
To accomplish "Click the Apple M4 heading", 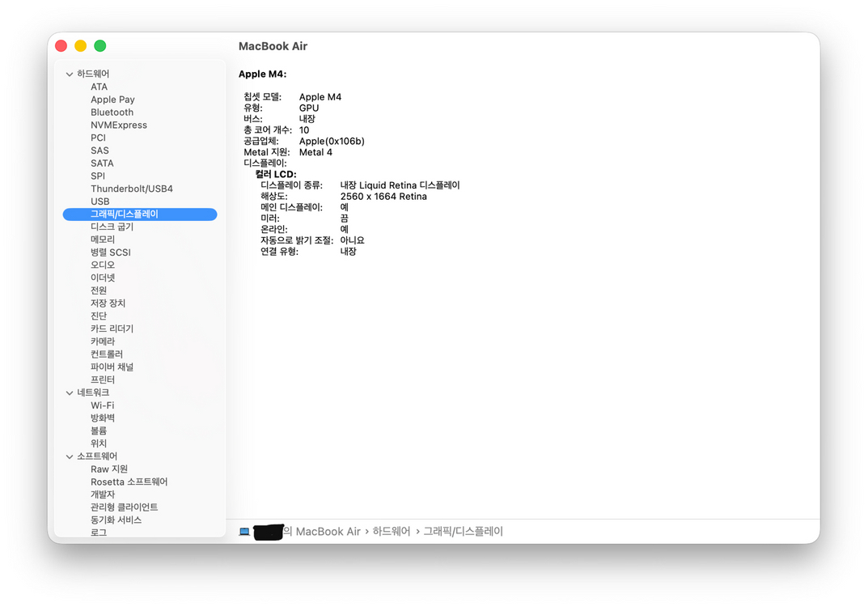I will (x=262, y=74).
